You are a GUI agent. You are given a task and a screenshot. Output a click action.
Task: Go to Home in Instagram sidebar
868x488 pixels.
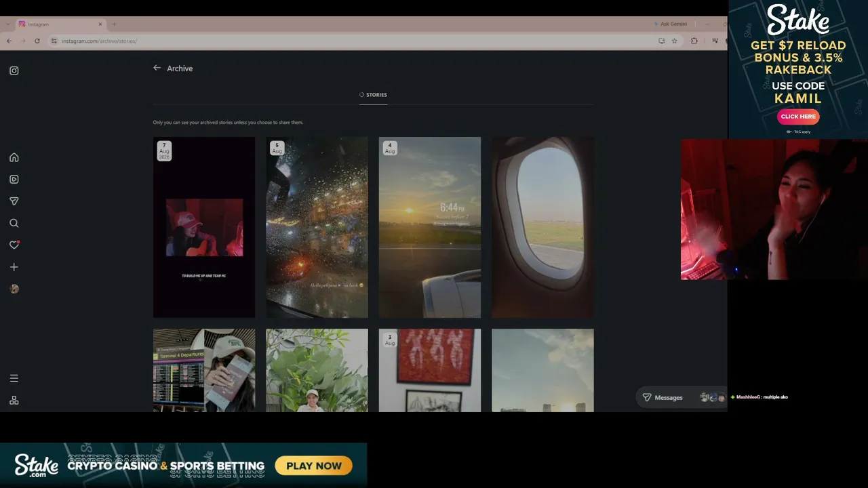[14, 157]
